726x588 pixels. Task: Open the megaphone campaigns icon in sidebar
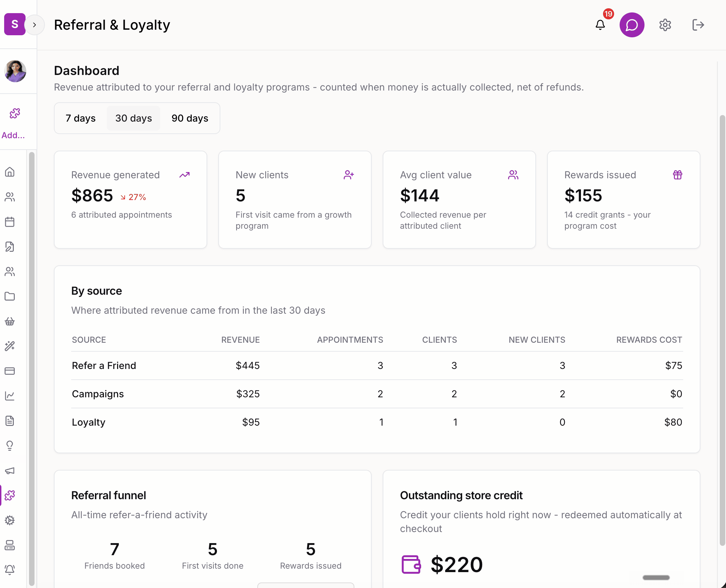(10, 471)
